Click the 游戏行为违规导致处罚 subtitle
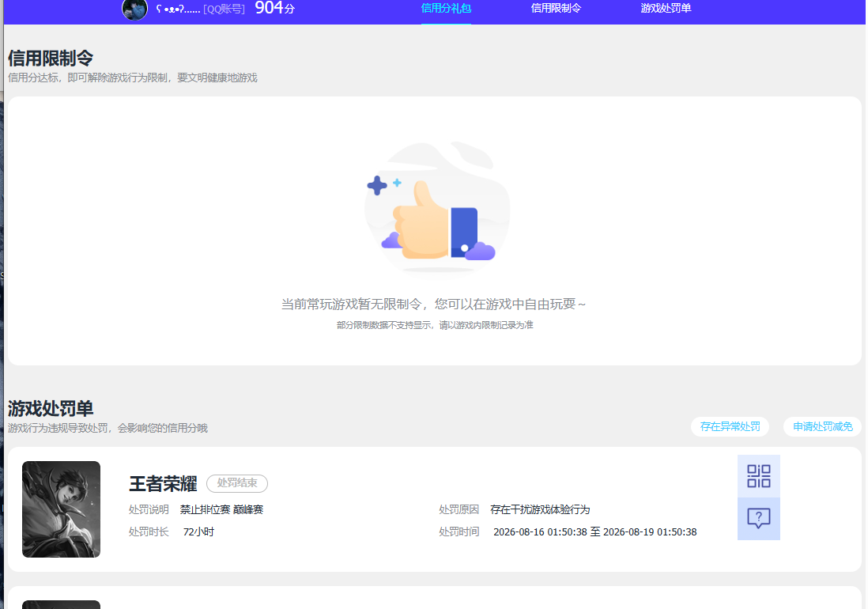 pos(108,429)
